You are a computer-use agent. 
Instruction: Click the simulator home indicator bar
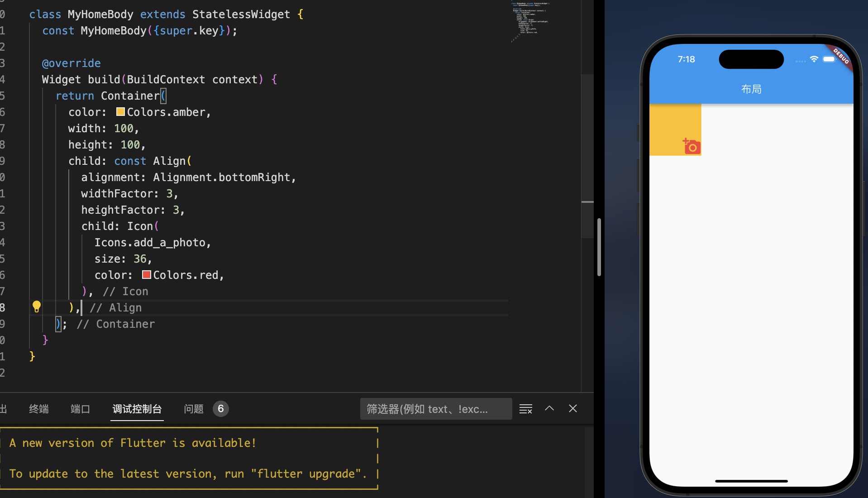[x=751, y=481]
